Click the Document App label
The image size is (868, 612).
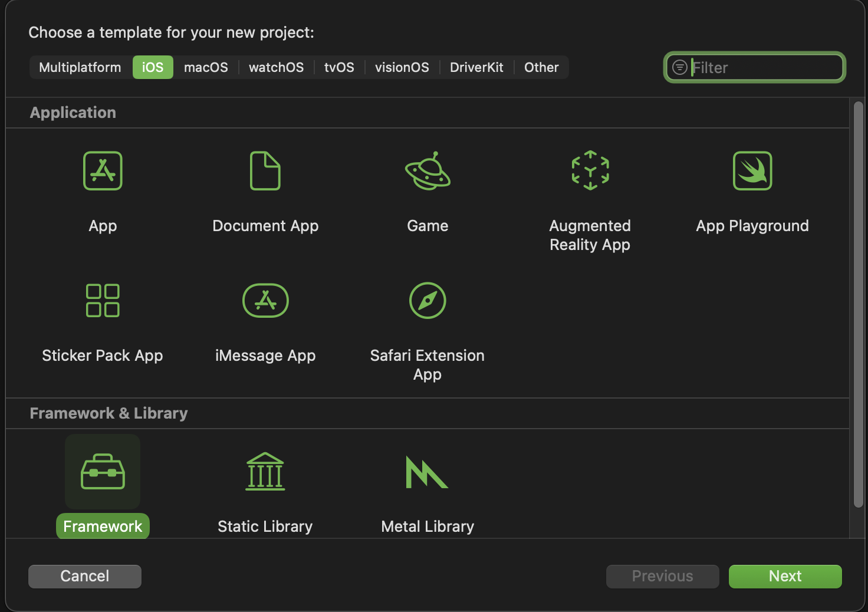coord(265,226)
